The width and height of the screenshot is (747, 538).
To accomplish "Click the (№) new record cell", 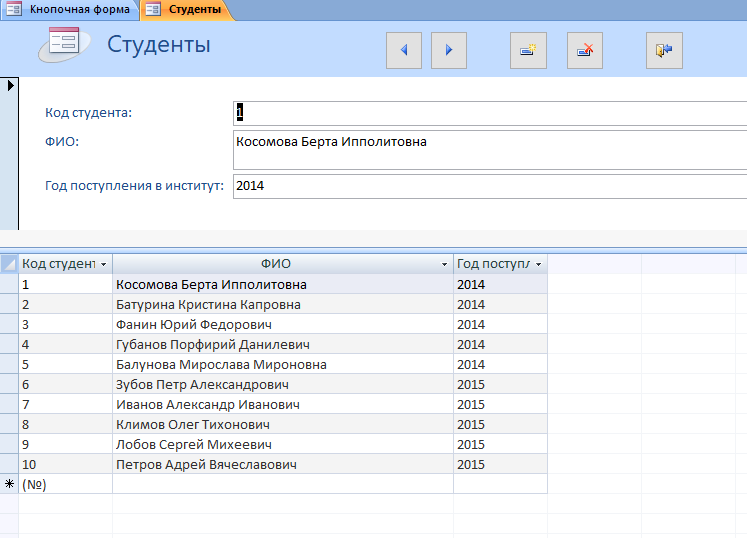I will 65,485.
